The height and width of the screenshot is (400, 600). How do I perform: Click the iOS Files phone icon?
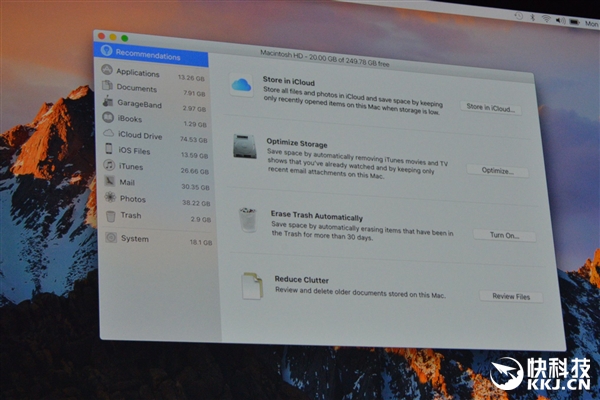[x=109, y=149]
